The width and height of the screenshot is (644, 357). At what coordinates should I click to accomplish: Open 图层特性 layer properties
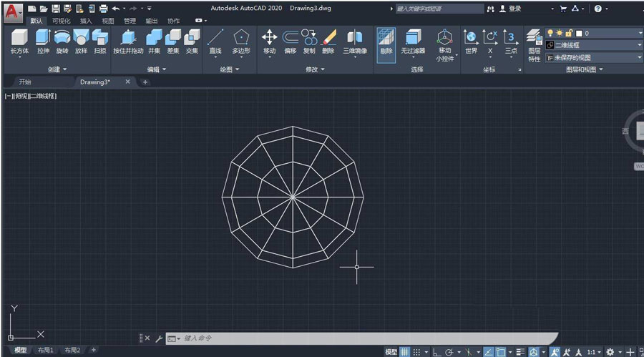point(535,45)
